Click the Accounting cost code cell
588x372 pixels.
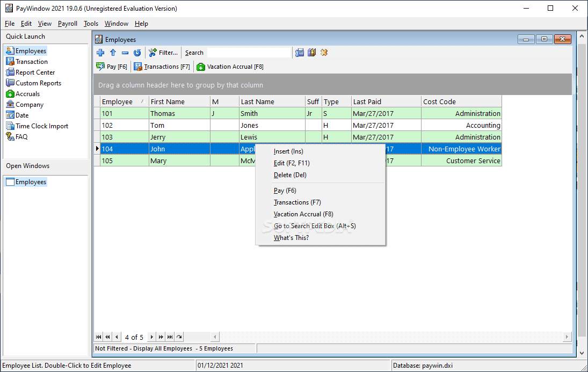pos(462,125)
